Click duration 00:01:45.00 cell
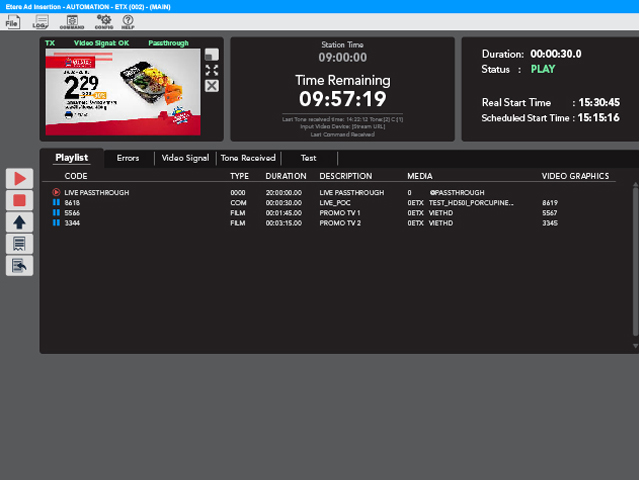This screenshot has height=480, width=640. click(284, 213)
